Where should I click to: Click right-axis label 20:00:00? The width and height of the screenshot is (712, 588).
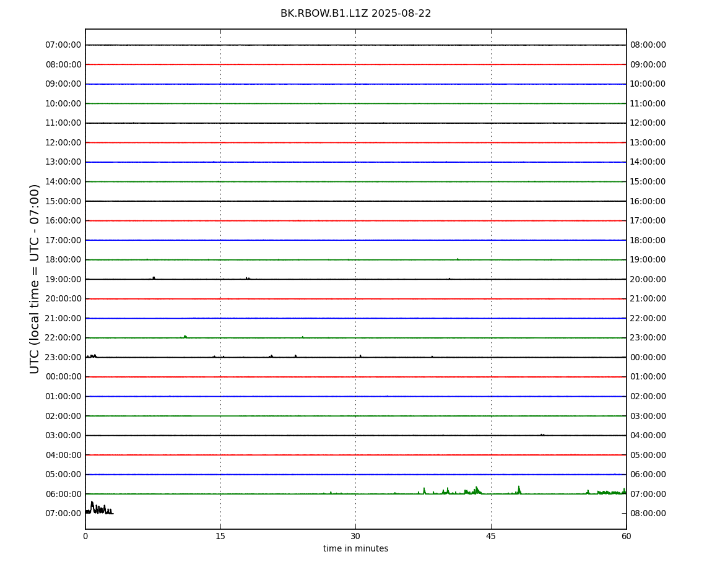coord(648,279)
